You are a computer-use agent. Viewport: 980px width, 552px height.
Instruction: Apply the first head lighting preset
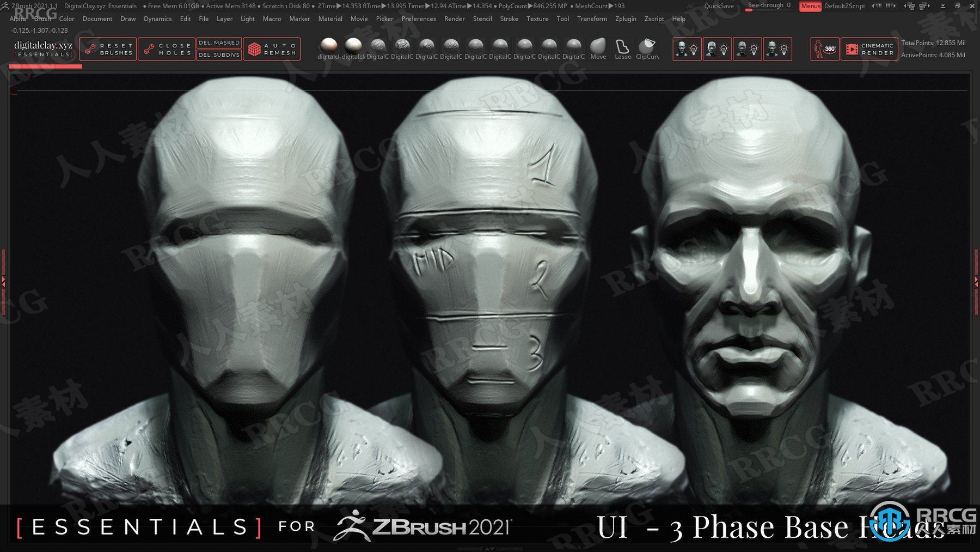(687, 49)
